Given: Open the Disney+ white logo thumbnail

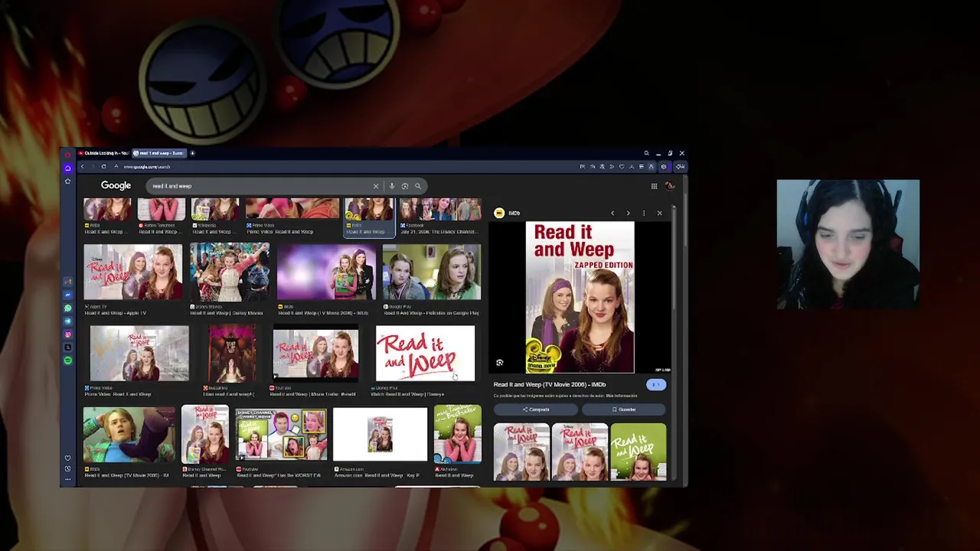Looking at the screenshot, I should pyautogui.click(x=425, y=354).
